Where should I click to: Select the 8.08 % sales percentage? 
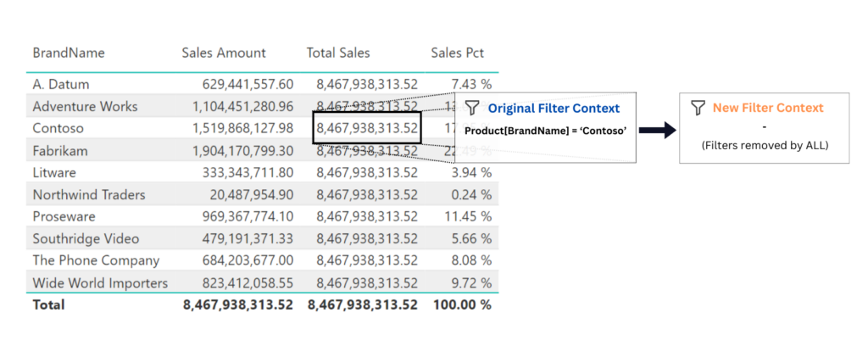471,260
